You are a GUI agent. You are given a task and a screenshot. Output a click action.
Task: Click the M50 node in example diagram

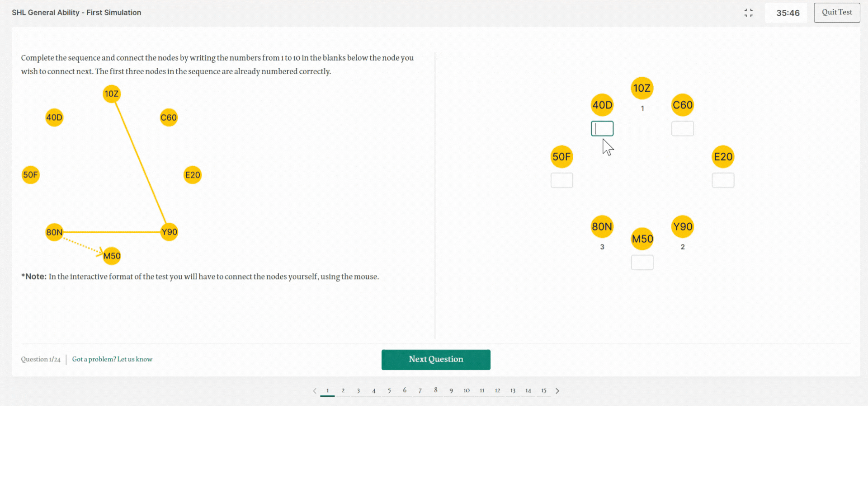(x=112, y=256)
